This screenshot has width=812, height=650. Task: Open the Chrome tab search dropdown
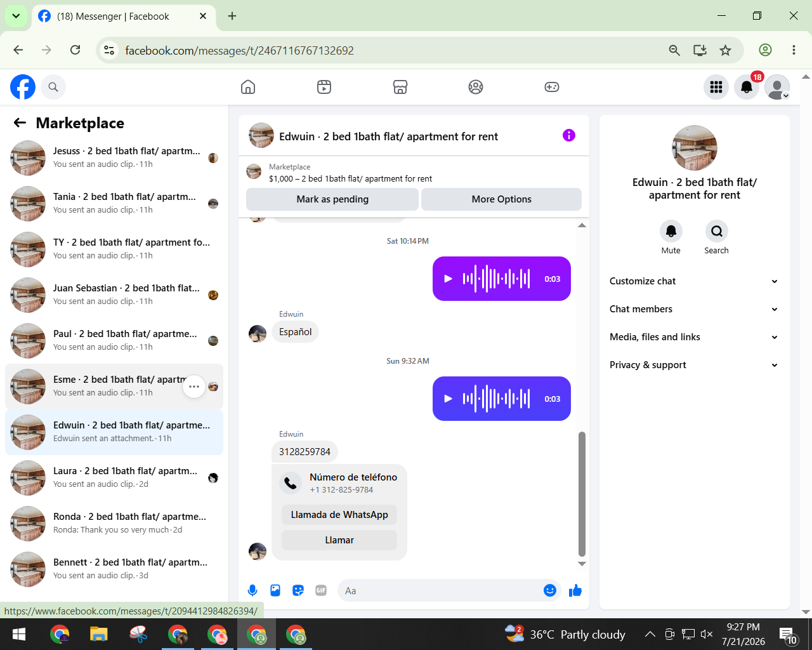coord(16,16)
